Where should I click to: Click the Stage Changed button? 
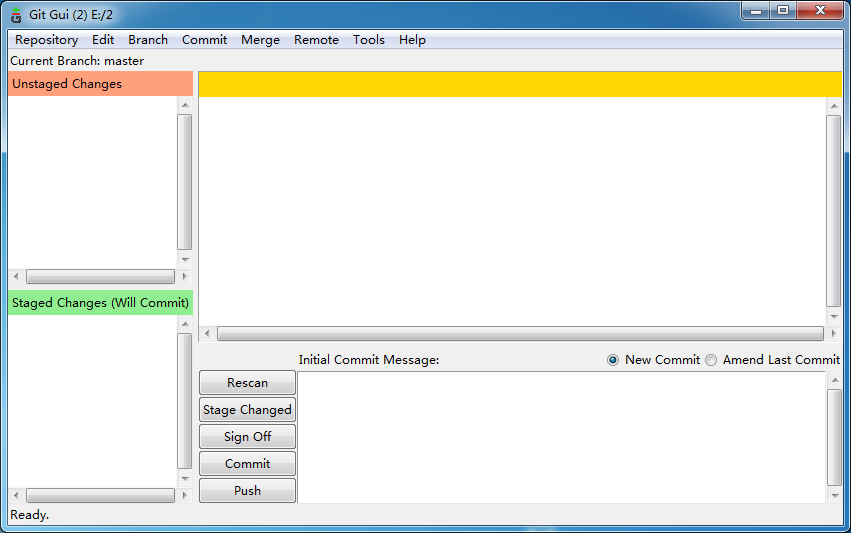coord(247,410)
